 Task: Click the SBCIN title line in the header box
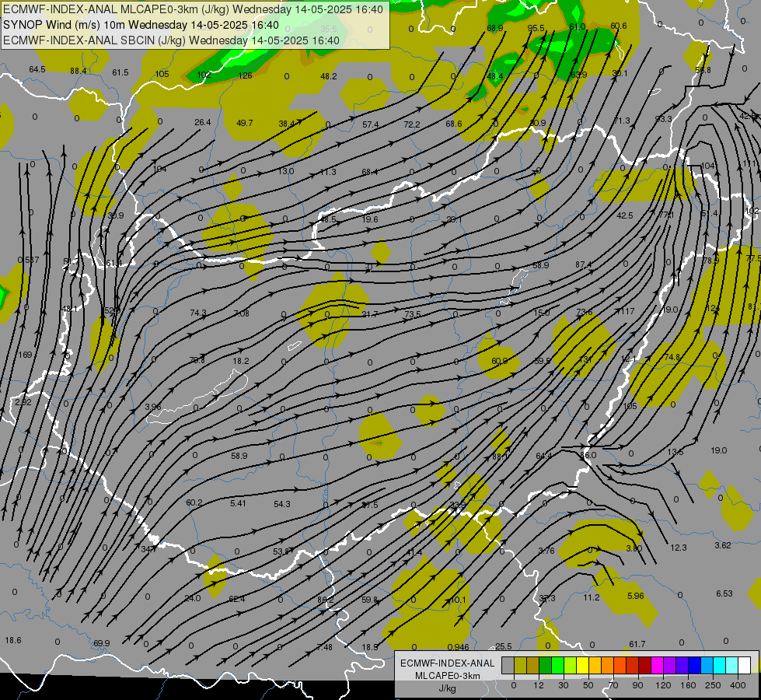171,40
